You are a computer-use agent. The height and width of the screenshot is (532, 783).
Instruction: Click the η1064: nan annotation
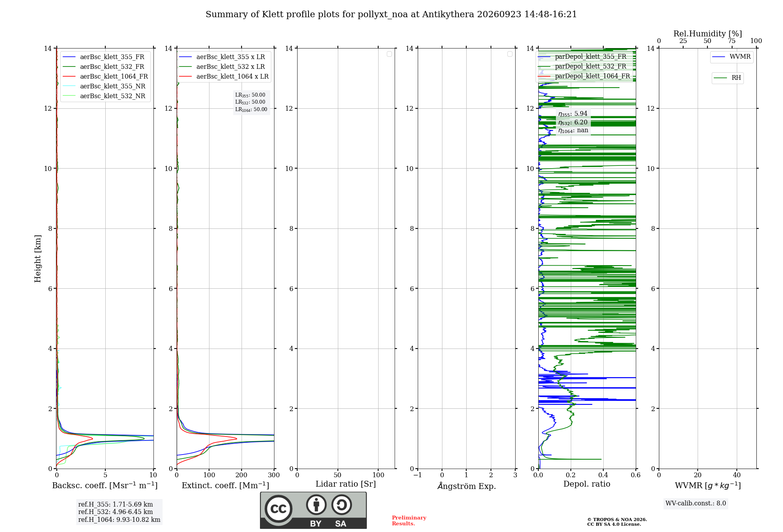click(573, 131)
